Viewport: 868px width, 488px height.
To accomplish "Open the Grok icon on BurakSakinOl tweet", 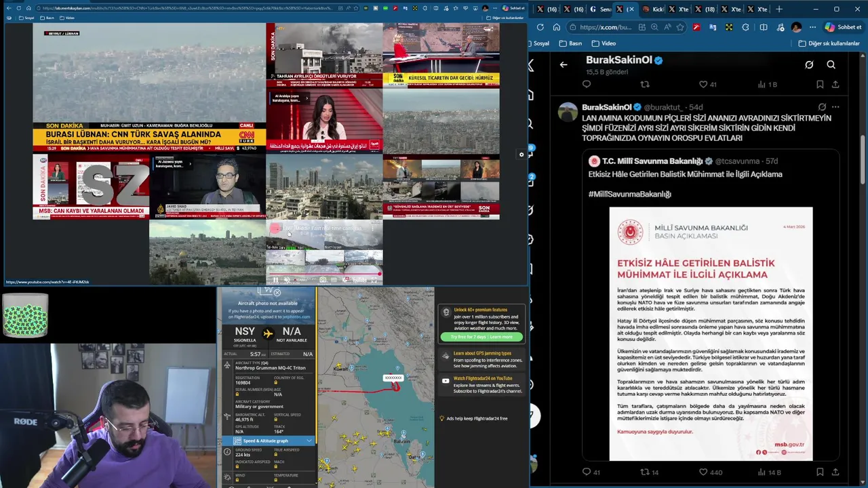I will [822, 107].
